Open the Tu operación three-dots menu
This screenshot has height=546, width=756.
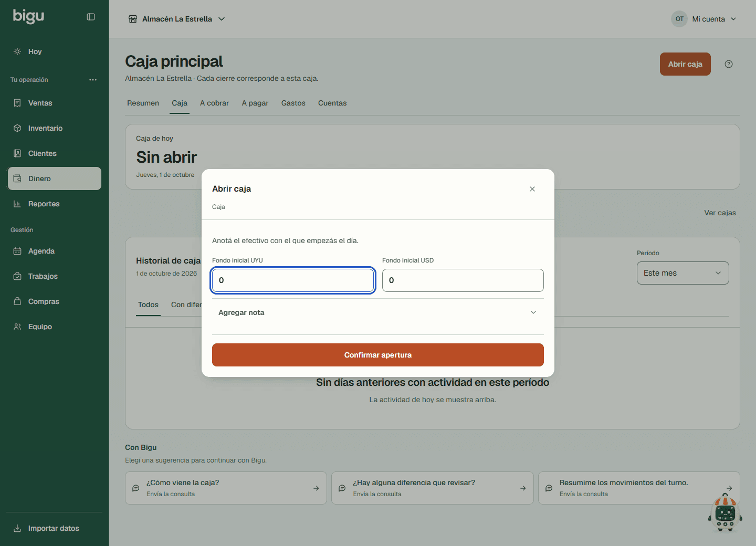tap(93, 80)
